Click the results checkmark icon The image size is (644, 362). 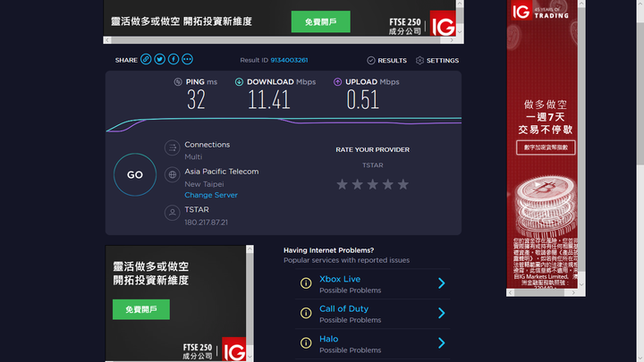pos(371,61)
